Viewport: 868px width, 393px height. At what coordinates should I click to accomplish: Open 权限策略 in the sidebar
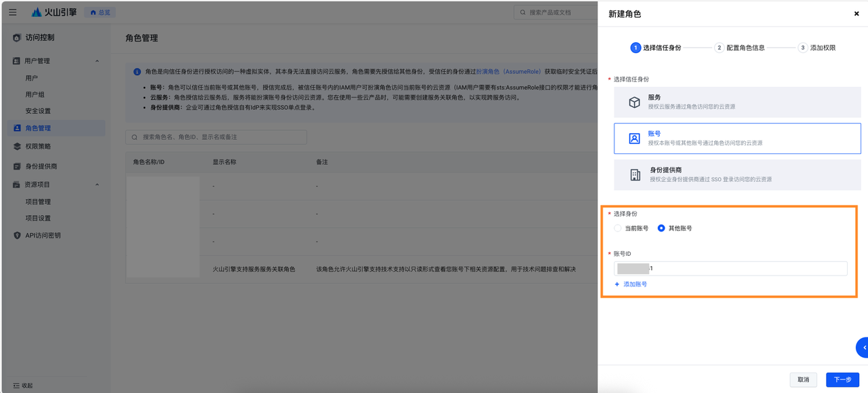38,146
